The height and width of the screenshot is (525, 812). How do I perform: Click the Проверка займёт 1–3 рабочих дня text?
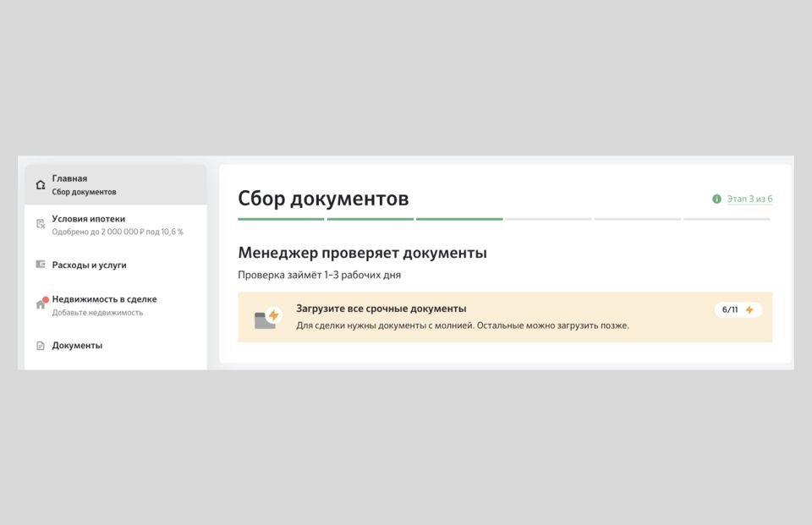320,275
